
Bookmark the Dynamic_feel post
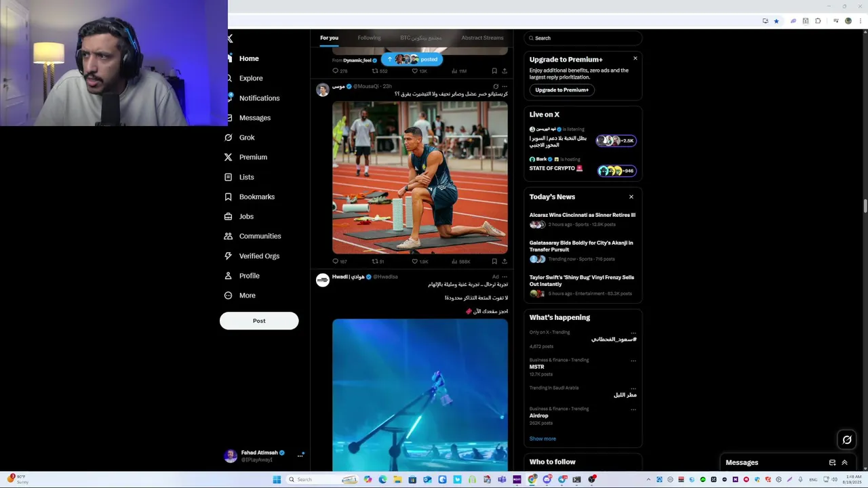click(x=494, y=70)
